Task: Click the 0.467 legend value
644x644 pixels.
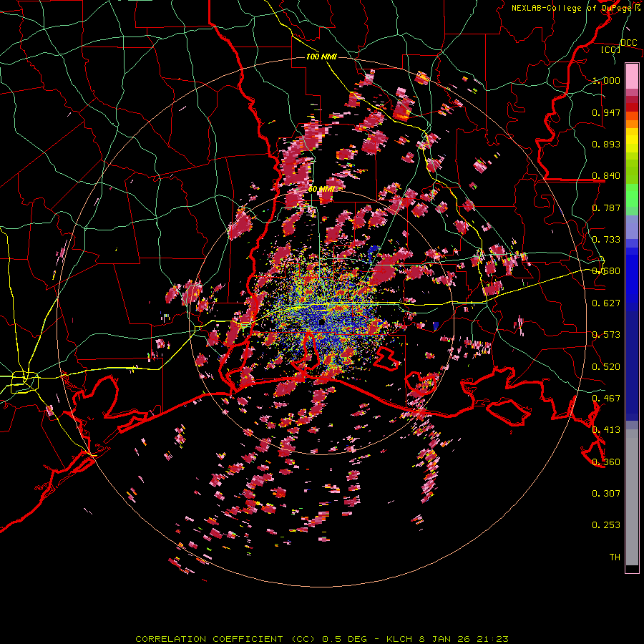Action: [x=606, y=399]
